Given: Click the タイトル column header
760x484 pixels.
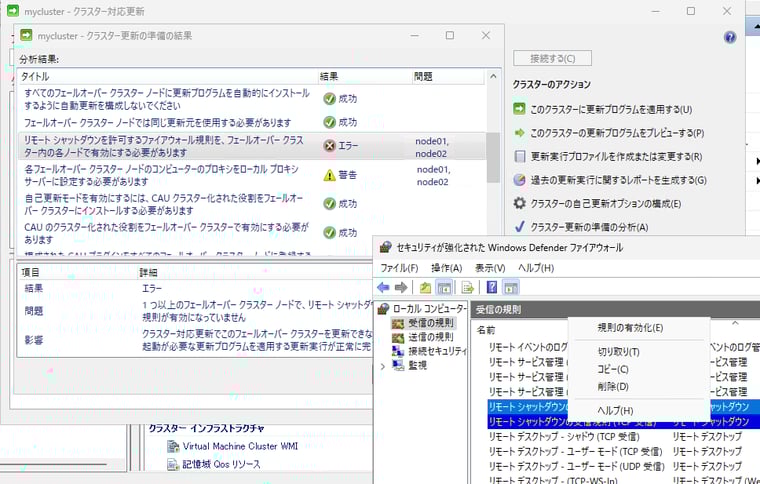Looking at the screenshot, I should 168,76.
